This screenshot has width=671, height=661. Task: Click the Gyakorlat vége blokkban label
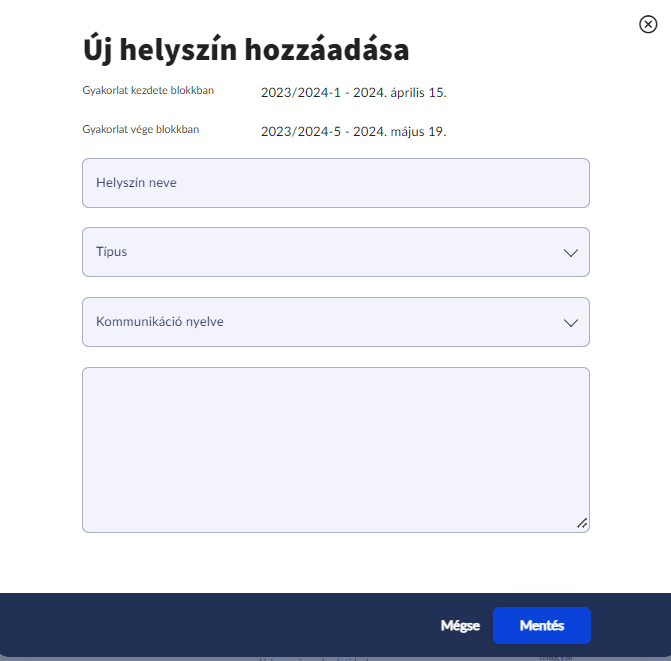click(141, 130)
